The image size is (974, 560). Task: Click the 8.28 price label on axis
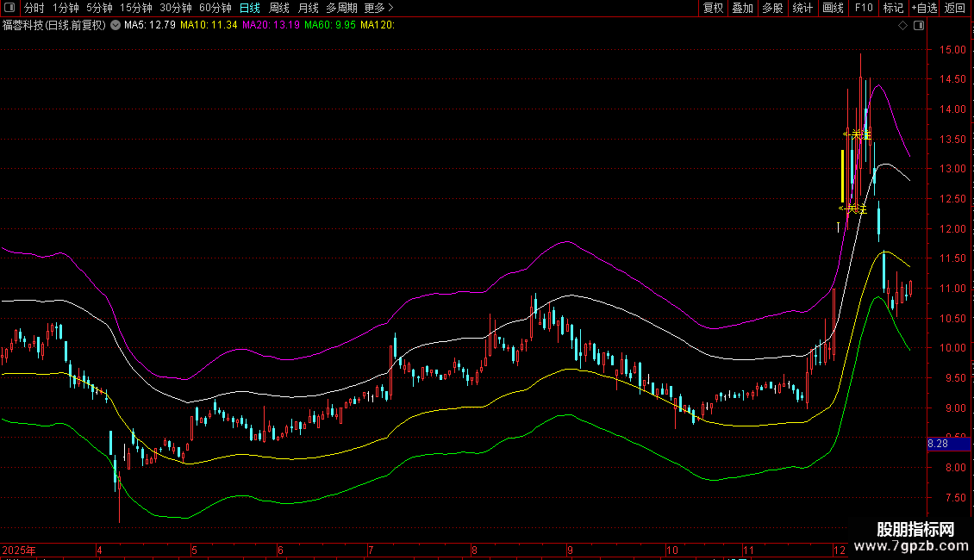(x=939, y=444)
